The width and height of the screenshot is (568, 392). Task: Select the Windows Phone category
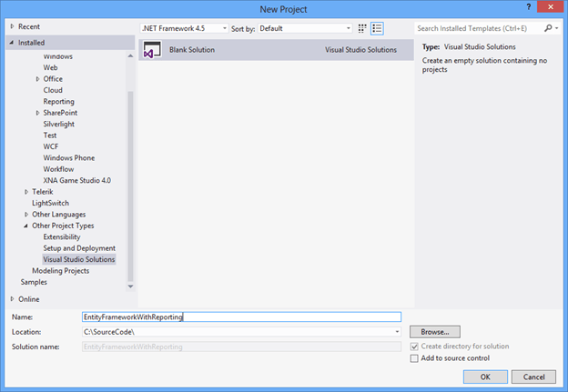[x=69, y=158]
